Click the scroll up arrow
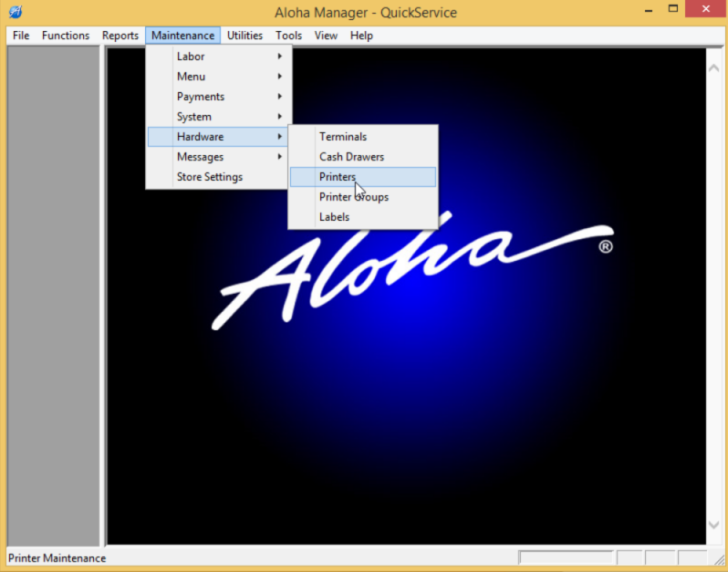The image size is (728, 572). [714, 68]
